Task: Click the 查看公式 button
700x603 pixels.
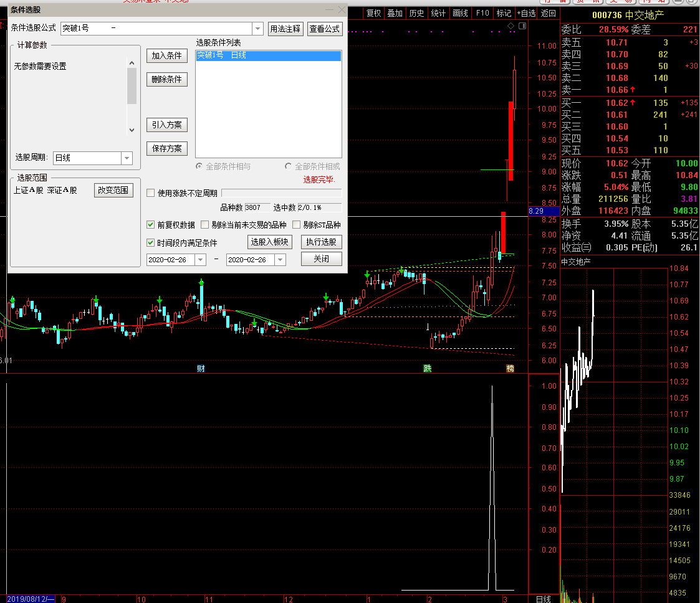Action: click(325, 29)
